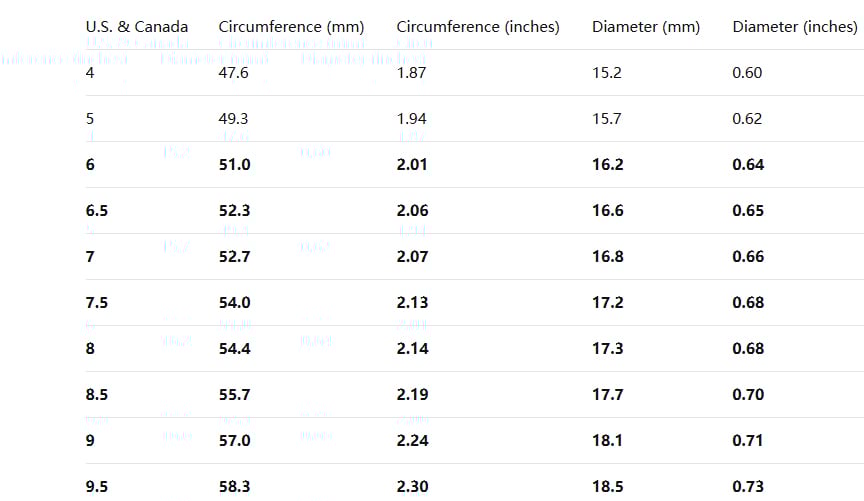This screenshot has height=501, width=864.
Task: Select the 0.66 inches diameter cell
Action: point(748,257)
